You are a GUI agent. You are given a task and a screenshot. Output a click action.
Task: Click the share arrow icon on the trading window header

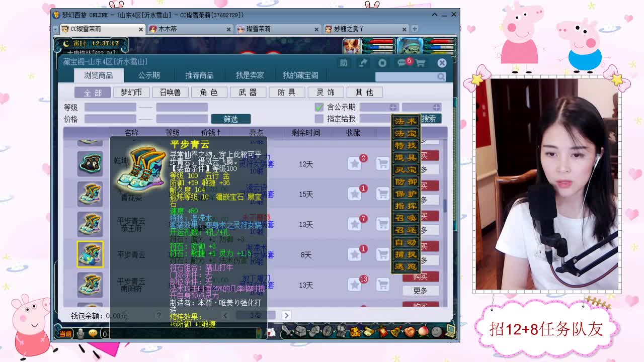364,62
